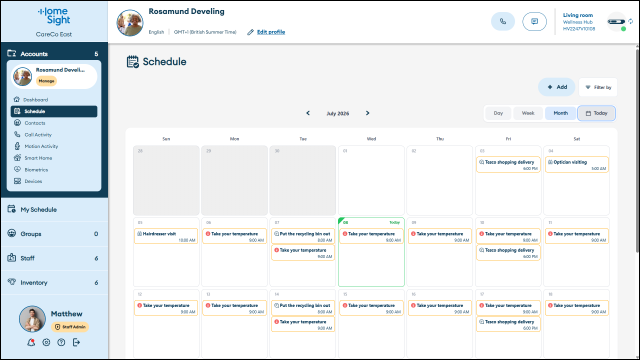This screenshot has width=640, height=360.
Task: Click the Schedule calendar icon in the heading
Action: [x=133, y=62]
